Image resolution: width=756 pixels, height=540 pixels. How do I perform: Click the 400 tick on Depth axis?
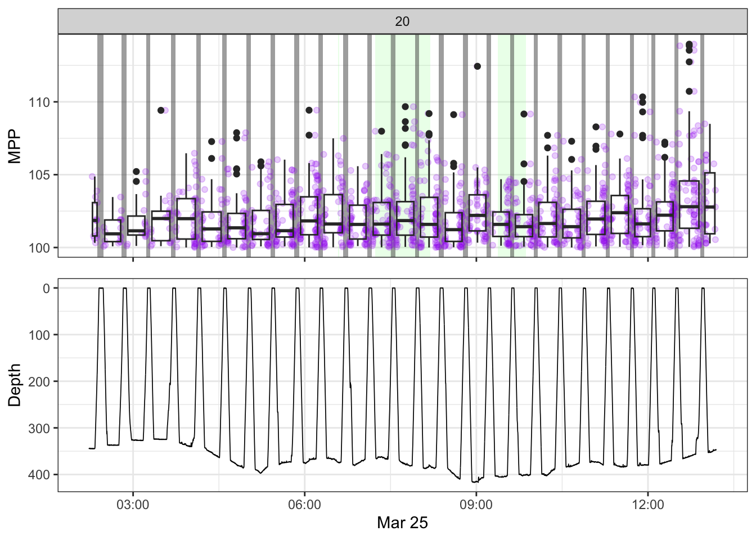point(40,475)
